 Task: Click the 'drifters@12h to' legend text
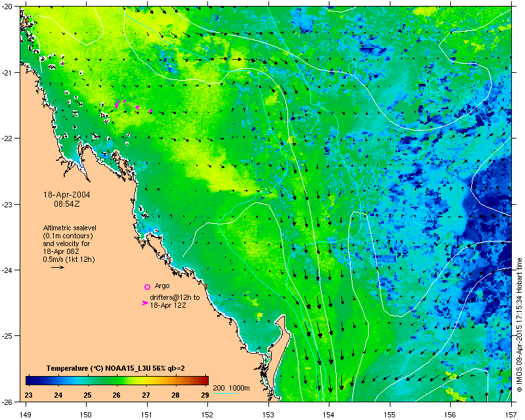click(175, 297)
